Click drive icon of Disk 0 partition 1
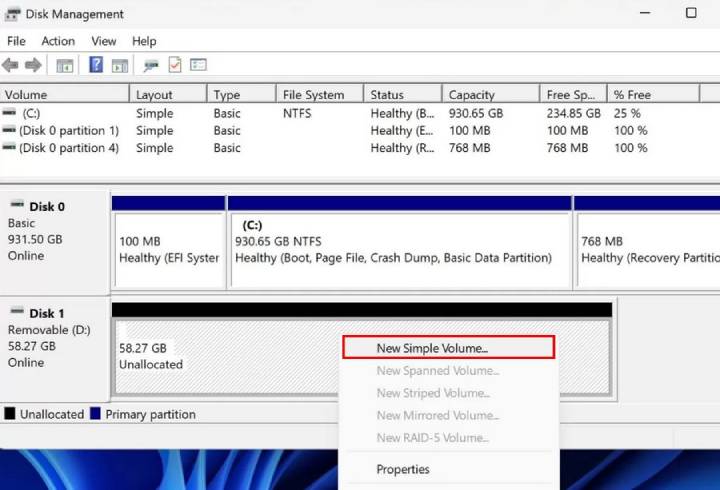 [9, 130]
